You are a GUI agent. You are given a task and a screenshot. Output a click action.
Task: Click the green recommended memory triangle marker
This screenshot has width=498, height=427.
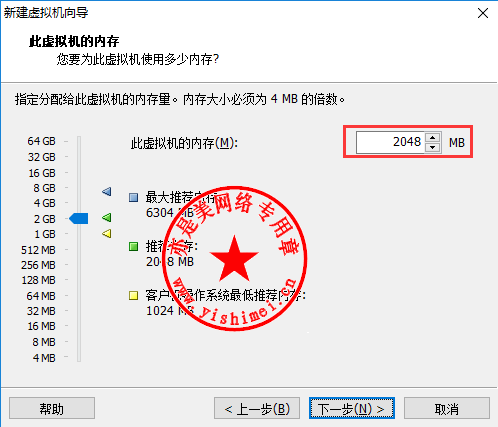tap(107, 218)
